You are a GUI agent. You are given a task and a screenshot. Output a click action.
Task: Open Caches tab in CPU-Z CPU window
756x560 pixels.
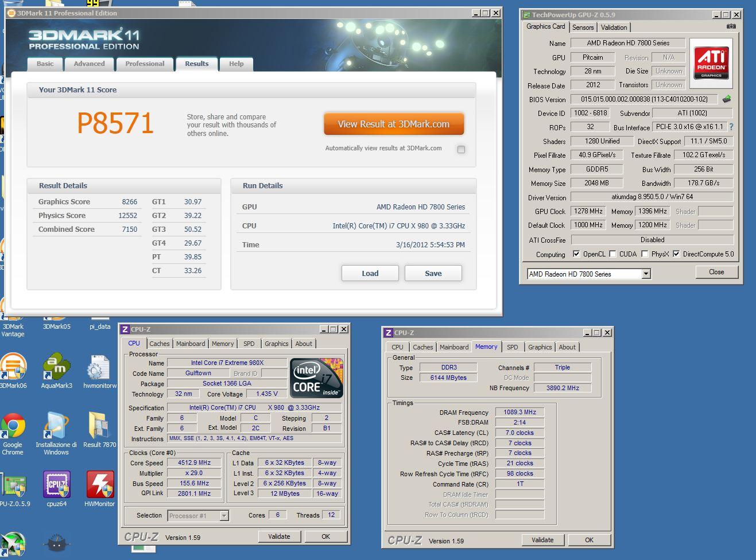pyautogui.click(x=160, y=344)
